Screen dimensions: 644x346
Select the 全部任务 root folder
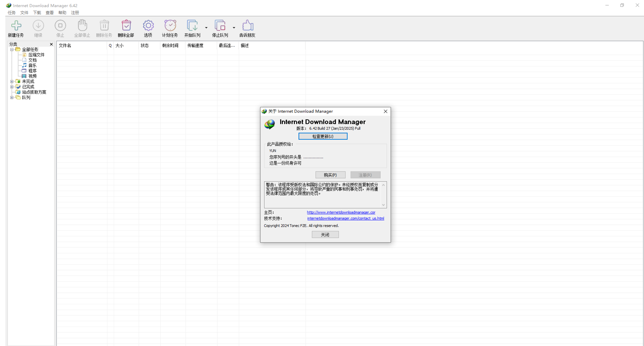(x=30, y=49)
